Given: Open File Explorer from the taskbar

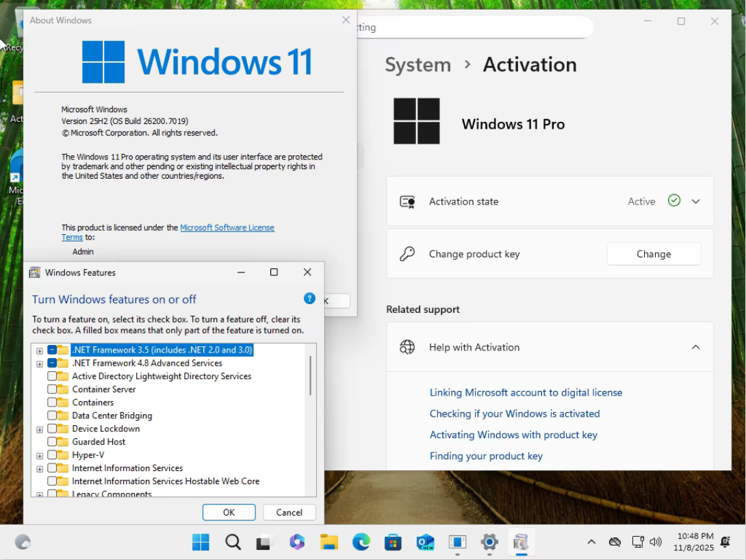Looking at the screenshot, I should 329,543.
